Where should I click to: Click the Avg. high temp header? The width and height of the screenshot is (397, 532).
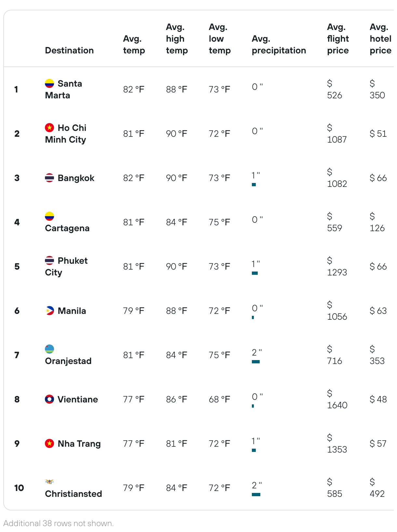(x=177, y=39)
